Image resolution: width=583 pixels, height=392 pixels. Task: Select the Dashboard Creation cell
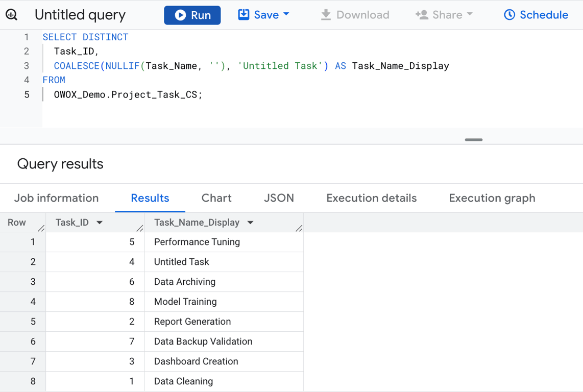(224, 361)
